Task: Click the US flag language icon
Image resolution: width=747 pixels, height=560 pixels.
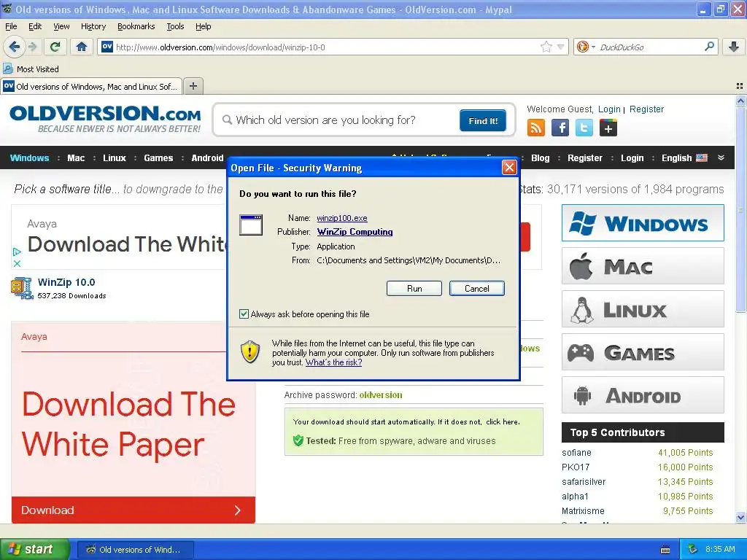Action: coord(702,157)
